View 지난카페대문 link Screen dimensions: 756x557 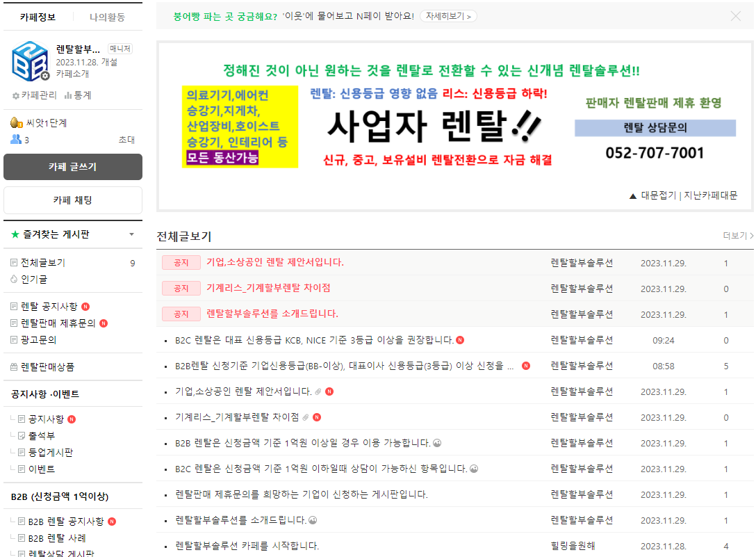pos(711,195)
